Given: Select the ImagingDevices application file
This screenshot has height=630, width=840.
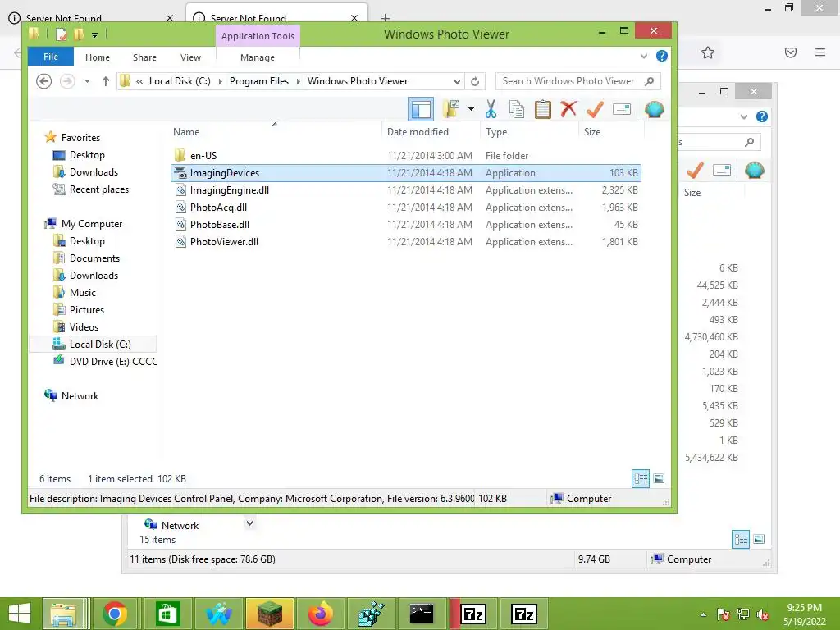Looking at the screenshot, I should coord(405,172).
